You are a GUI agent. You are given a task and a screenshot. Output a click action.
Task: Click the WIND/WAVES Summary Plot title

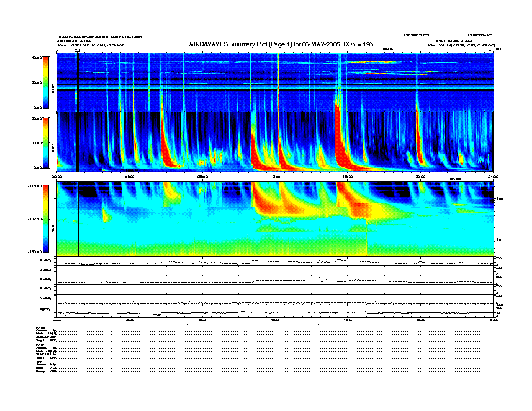coord(280,44)
